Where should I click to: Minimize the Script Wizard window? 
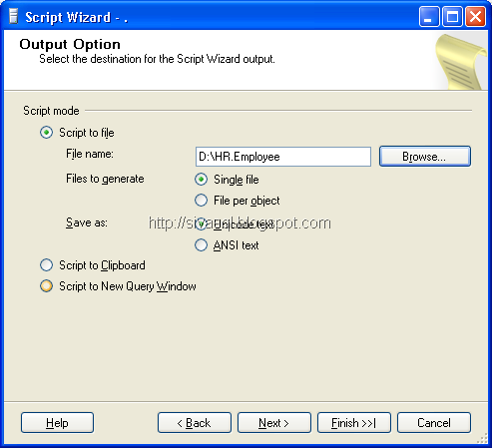point(429,17)
